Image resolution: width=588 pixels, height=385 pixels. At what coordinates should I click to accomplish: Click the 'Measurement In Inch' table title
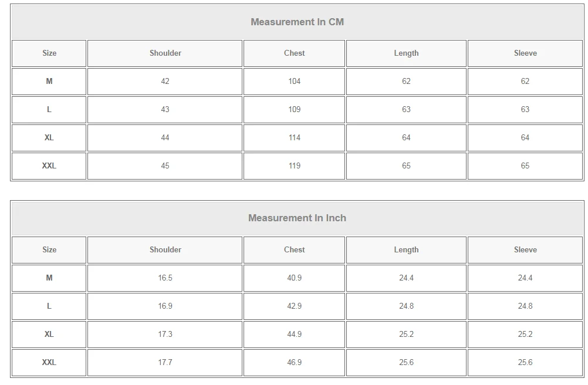click(x=297, y=218)
